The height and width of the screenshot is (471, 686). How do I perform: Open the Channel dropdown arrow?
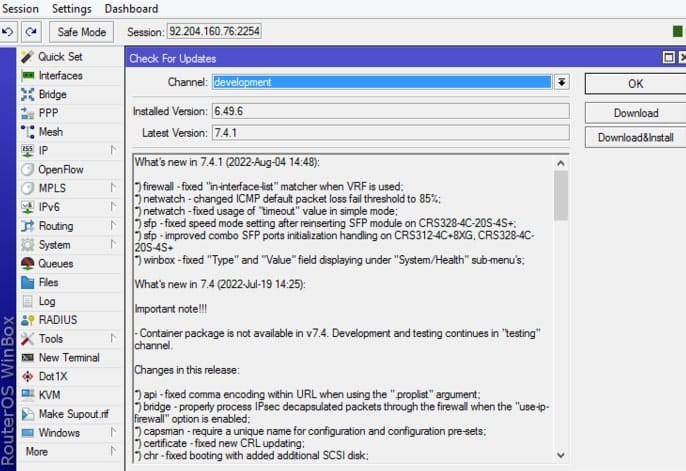561,83
